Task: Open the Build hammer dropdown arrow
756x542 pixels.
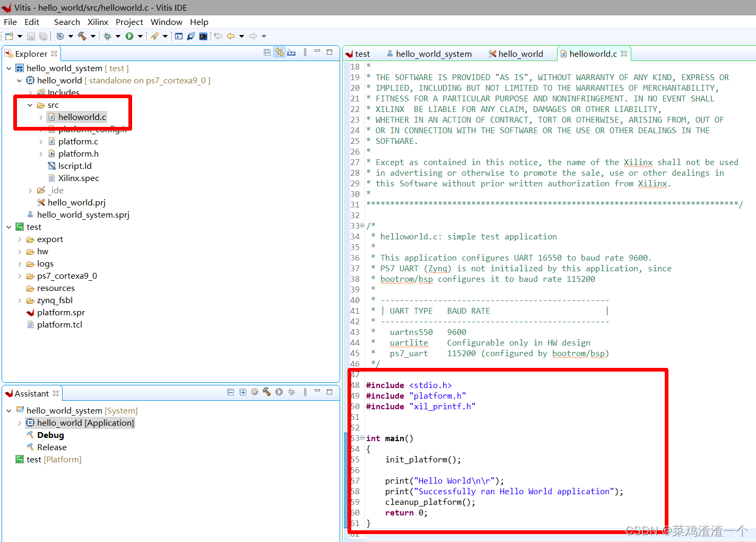Action: pyautogui.click(x=93, y=36)
